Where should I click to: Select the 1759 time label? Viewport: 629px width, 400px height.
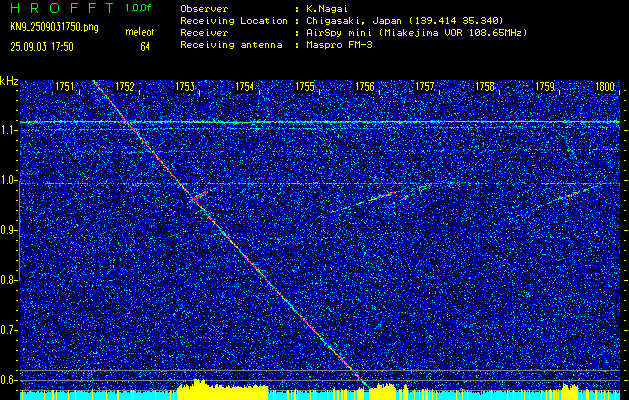[x=545, y=87]
